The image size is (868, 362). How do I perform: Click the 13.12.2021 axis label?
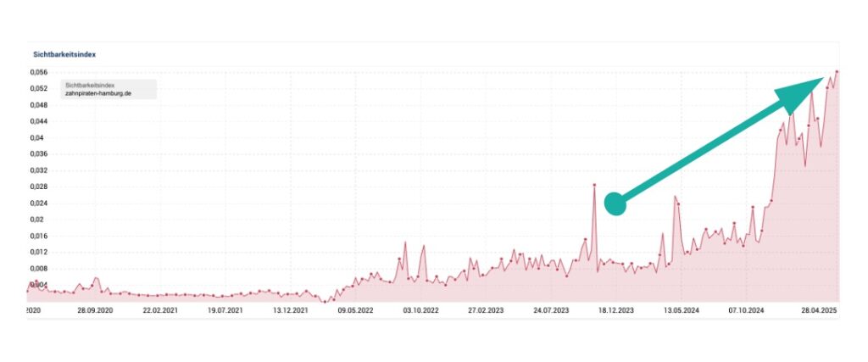(291, 311)
